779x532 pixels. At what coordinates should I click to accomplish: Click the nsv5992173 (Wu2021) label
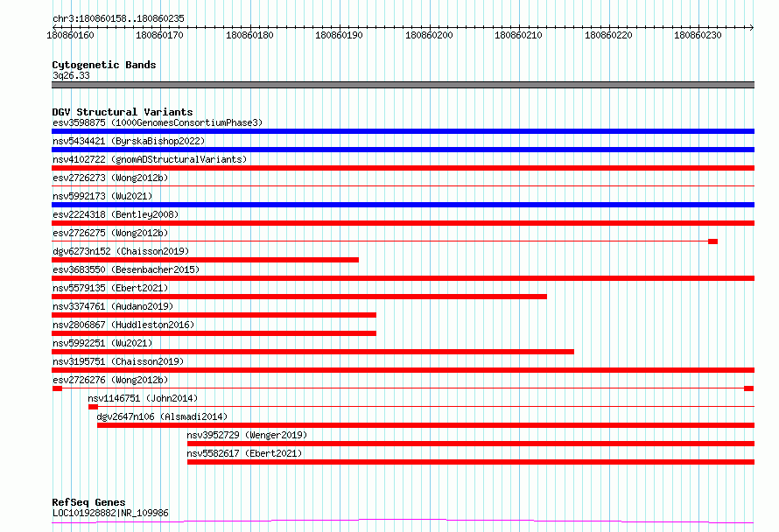102,196
